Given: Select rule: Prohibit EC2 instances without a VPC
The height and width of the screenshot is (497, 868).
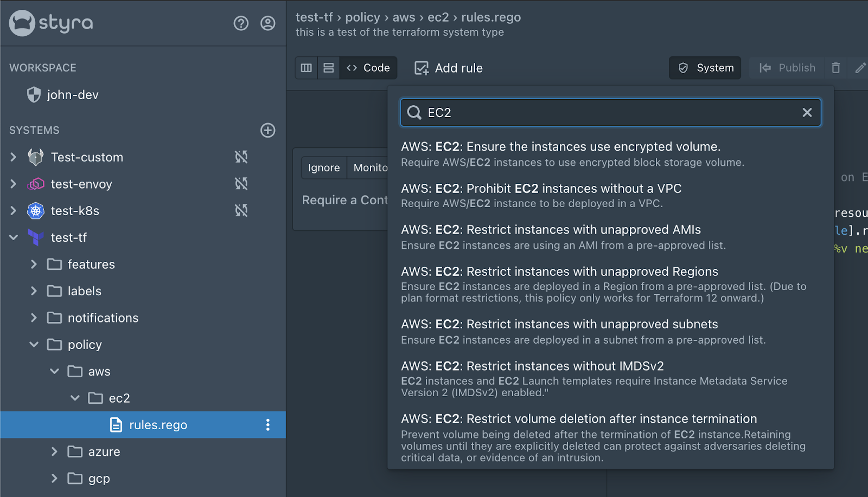Looking at the screenshot, I should (611, 196).
